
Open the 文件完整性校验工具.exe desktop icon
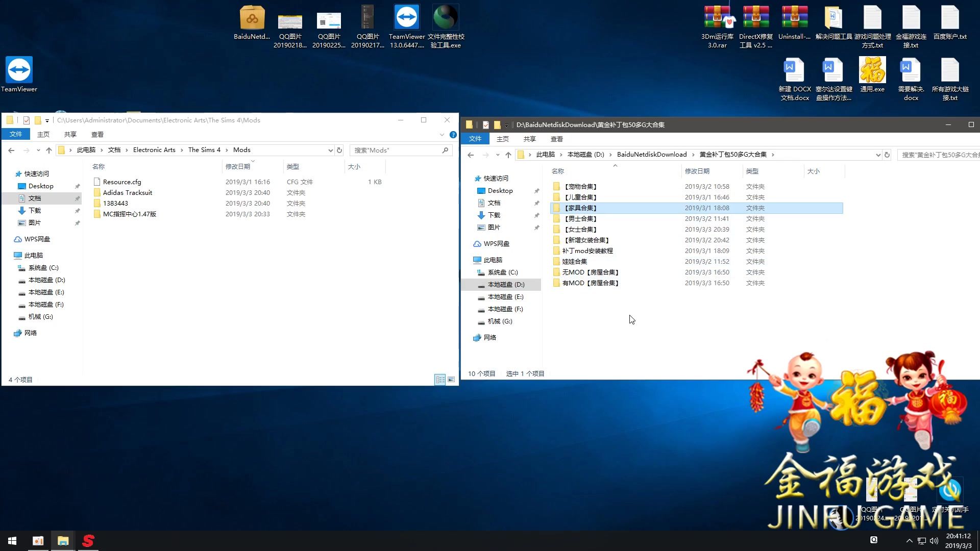(x=446, y=27)
